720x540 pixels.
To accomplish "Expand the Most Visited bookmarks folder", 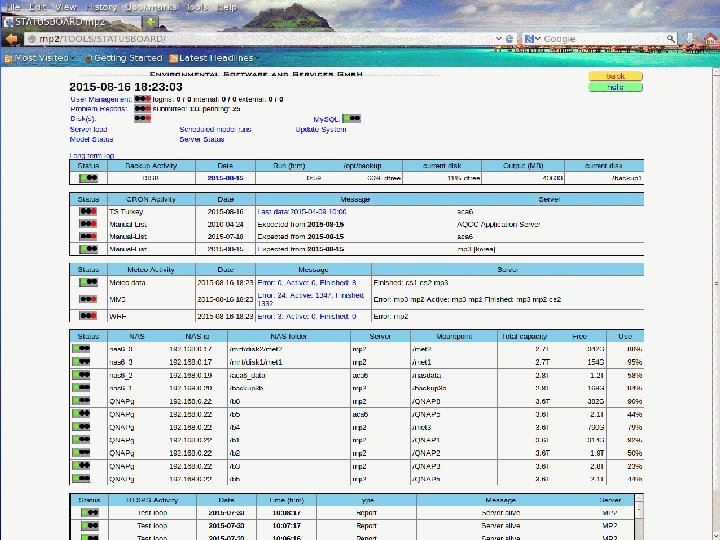I will tap(40, 58).
